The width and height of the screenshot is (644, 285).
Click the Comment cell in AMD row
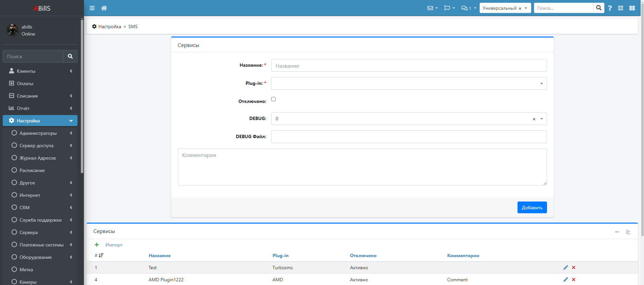click(457, 280)
